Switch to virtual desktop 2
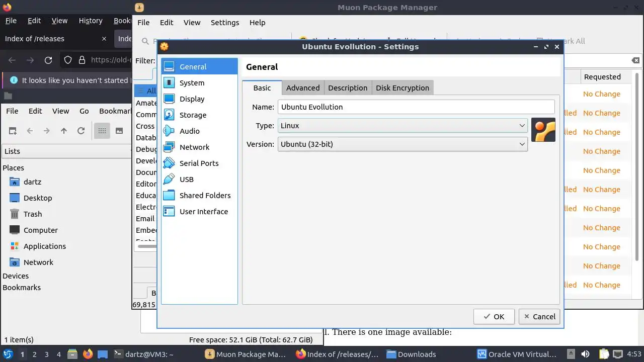 (x=34, y=354)
